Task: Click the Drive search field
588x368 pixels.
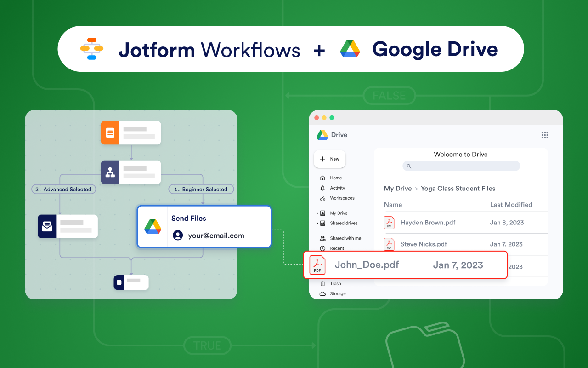Action: (x=461, y=166)
